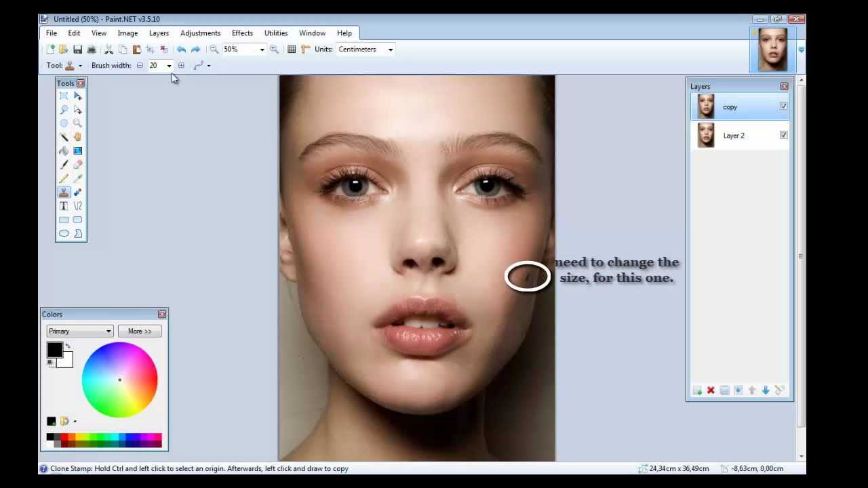Select the Gradient tool

click(77, 151)
